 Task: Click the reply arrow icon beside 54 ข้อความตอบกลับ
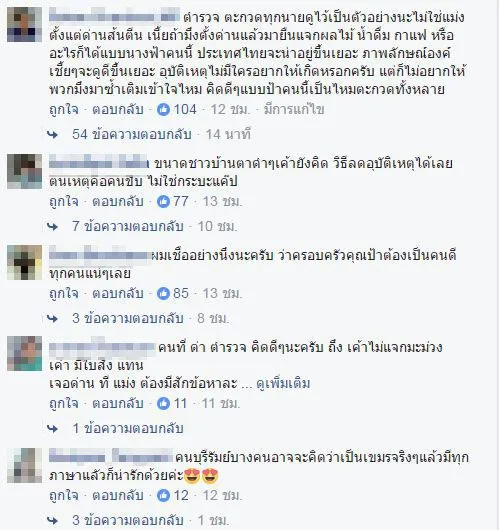(x=52, y=135)
